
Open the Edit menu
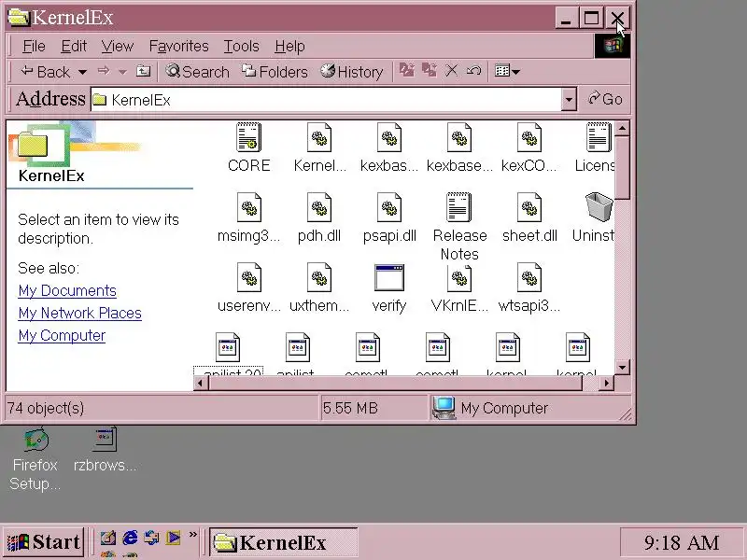point(74,46)
